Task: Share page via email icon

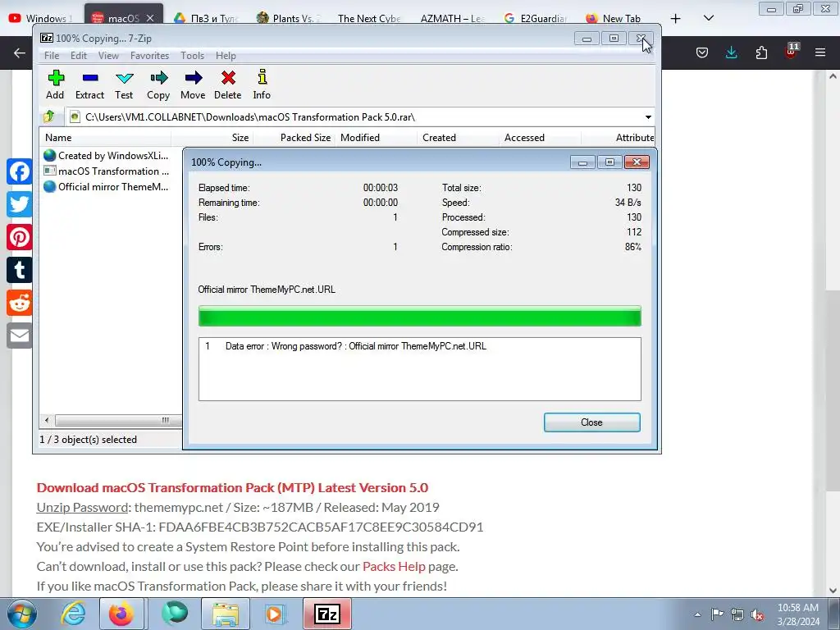Action: coord(20,336)
